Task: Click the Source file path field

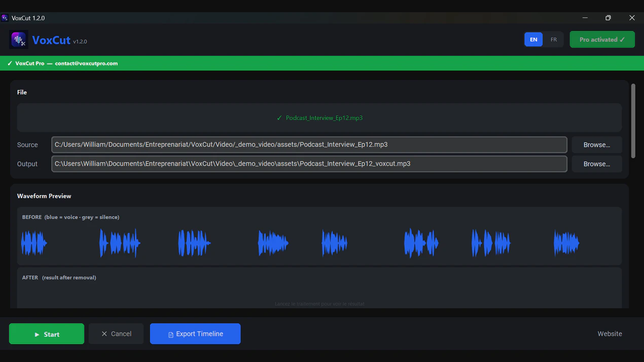Action: (x=309, y=144)
